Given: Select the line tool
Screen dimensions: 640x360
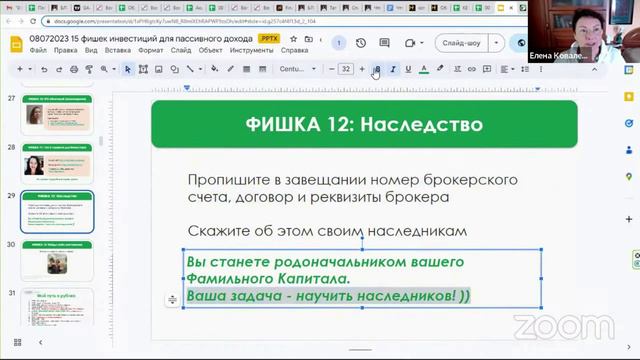Looking at the screenshot, I should click(x=190, y=69).
